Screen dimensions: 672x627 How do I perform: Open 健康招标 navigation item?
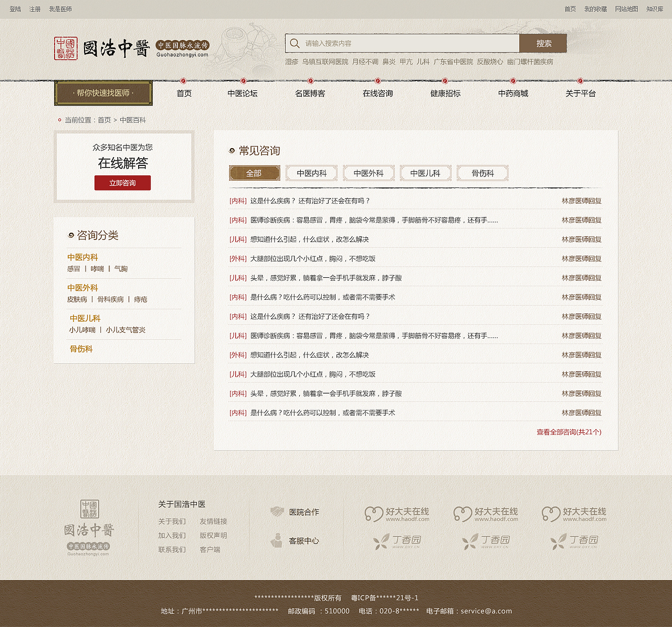point(445,93)
